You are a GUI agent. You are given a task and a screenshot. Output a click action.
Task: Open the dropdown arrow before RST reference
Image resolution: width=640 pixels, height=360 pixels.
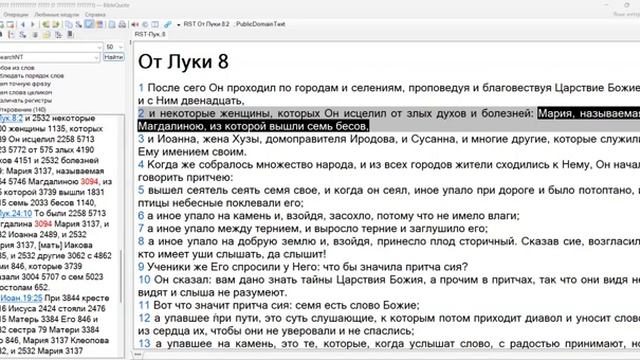(178, 25)
